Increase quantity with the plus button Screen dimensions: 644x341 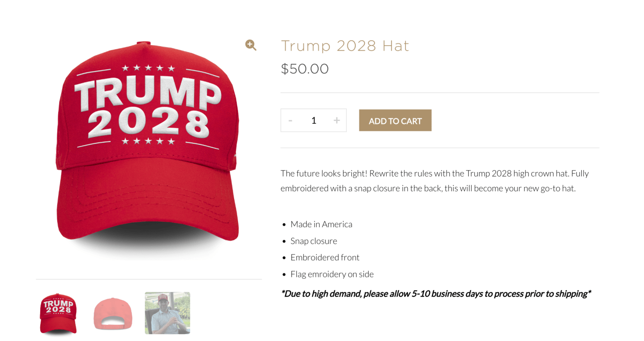coord(337,121)
